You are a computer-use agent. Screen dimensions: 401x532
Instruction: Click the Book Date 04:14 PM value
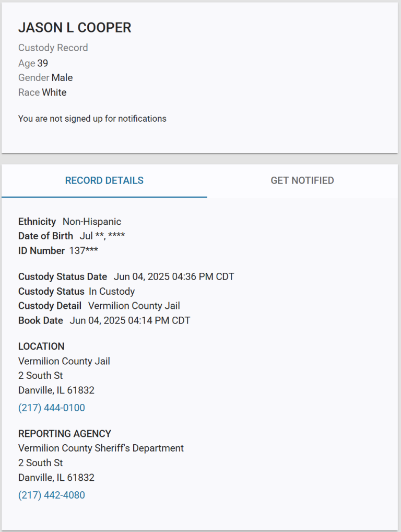point(130,321)
